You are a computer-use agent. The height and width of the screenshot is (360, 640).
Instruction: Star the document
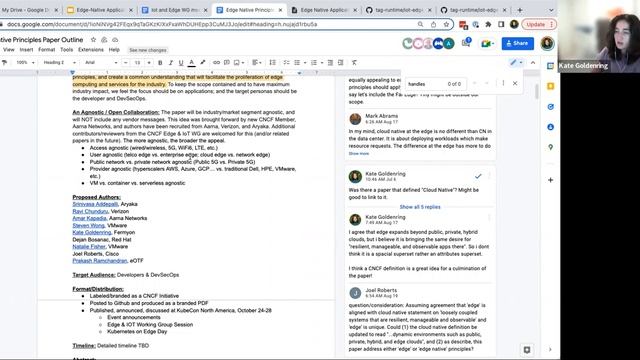(x=93, y=40)
